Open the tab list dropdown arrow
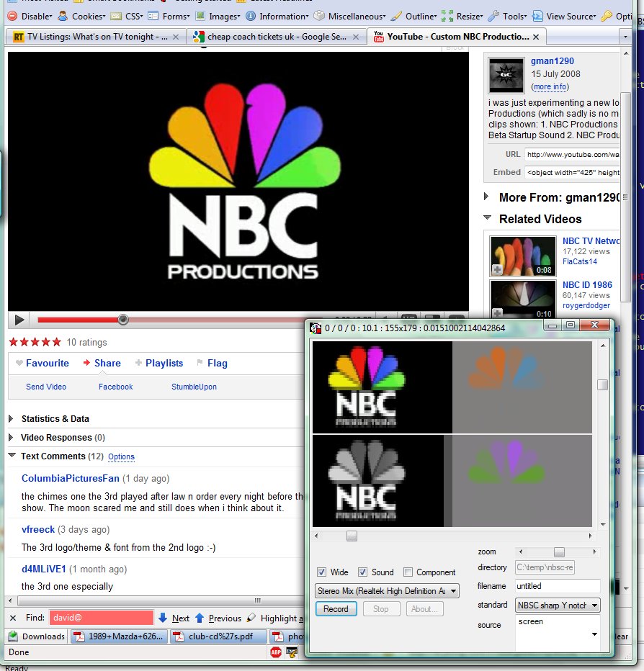The height and width of the screenshot is (671, 644). tap(625, 37)
